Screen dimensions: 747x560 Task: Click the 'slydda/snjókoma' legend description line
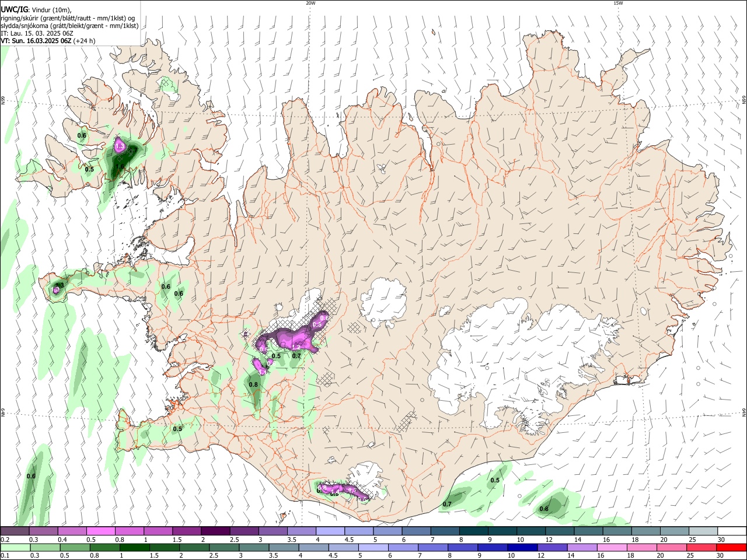click(69, 26)
